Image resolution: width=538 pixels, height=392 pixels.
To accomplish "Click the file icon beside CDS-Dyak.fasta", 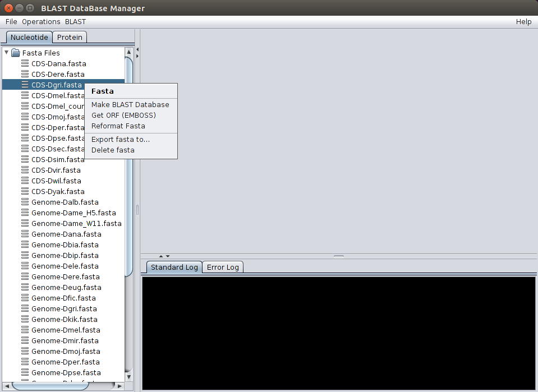I will [25, 191].
